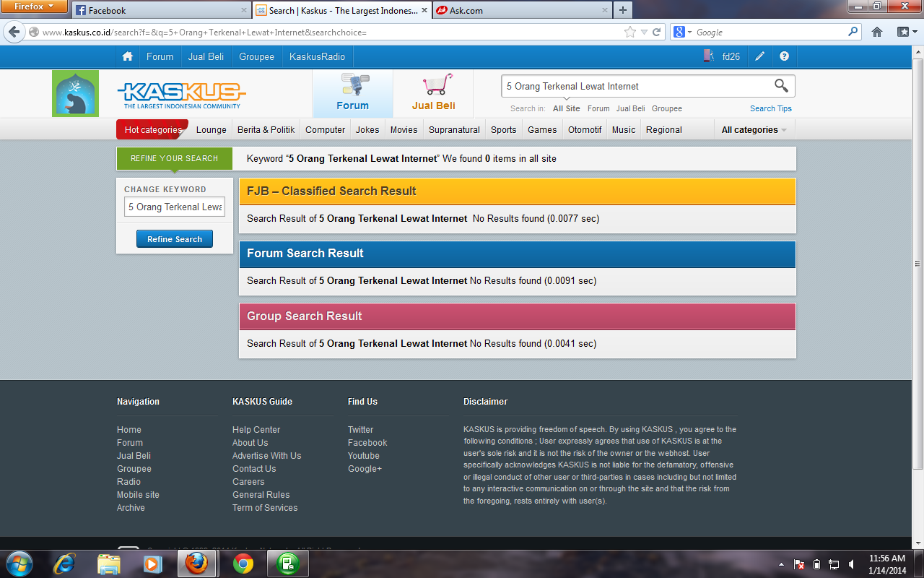Screen dimensions: 924x578
Task: Switch to the Facebook tab
Action: click(161, 10)
